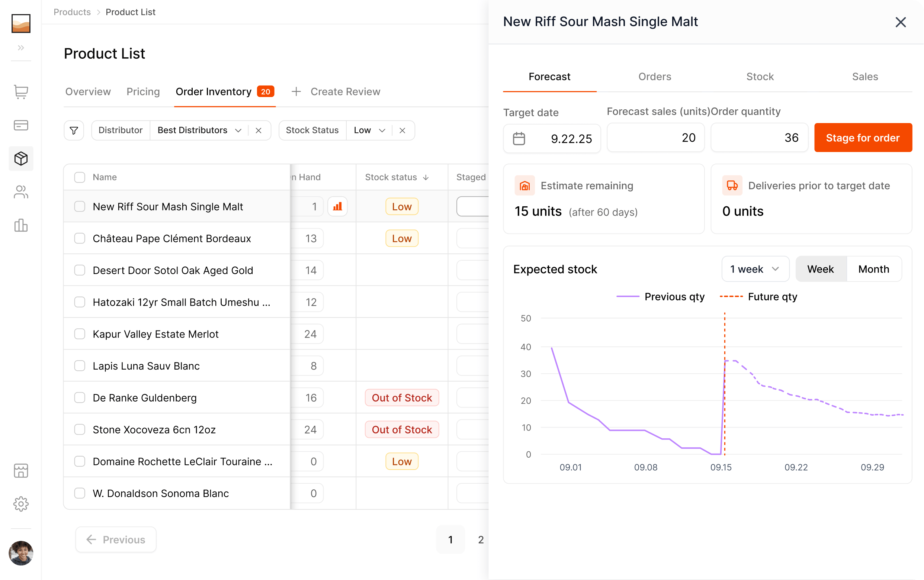Expand the 1 week interval dropdown
Screen dimensions: 924x580
(755, 269)
